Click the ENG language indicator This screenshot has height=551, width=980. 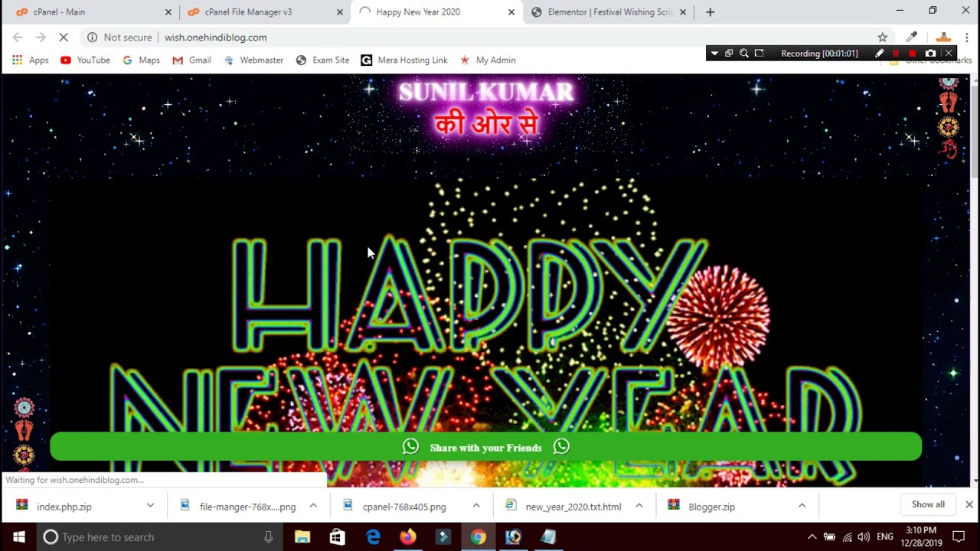[885, 537]
